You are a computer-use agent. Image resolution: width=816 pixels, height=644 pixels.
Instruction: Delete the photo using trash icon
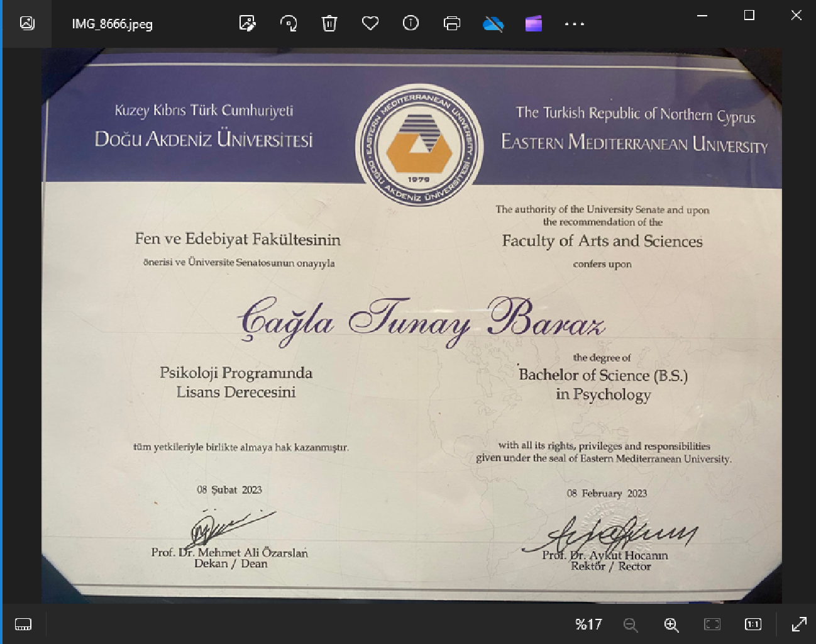329,24
